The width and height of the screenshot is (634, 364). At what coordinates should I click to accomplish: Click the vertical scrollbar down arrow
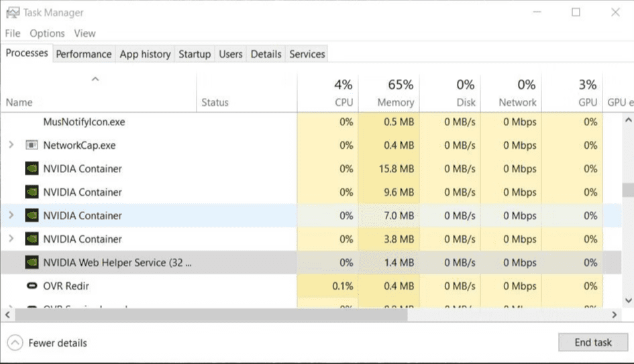628,301
